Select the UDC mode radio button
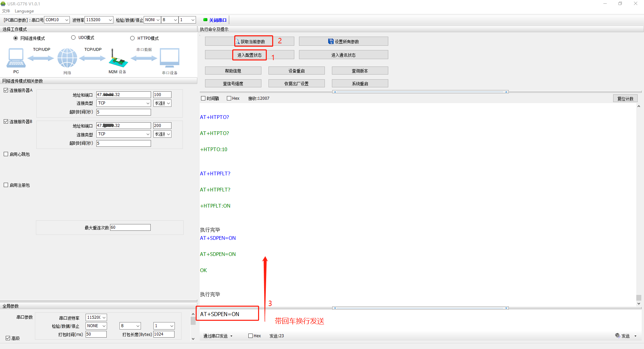 (x=73, y=38)
